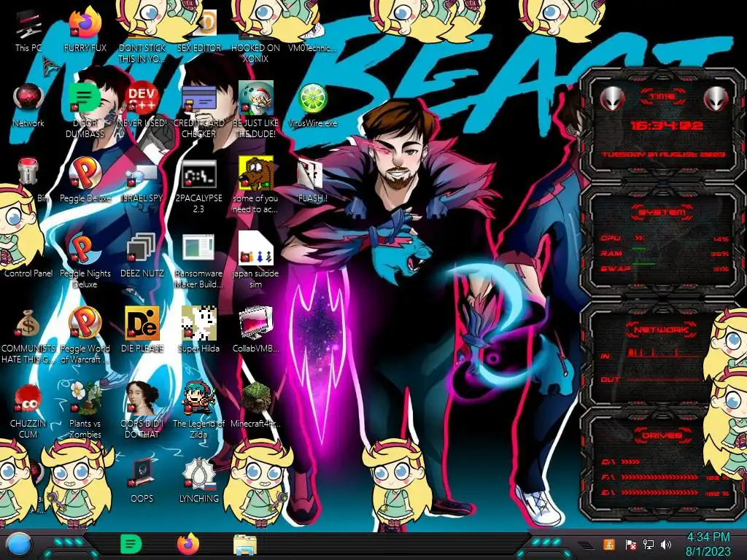Image resolution: width=747 pixels, height=560 pixels.
Task: Open the Control Panel desktop label
Action: click(28, 273)
